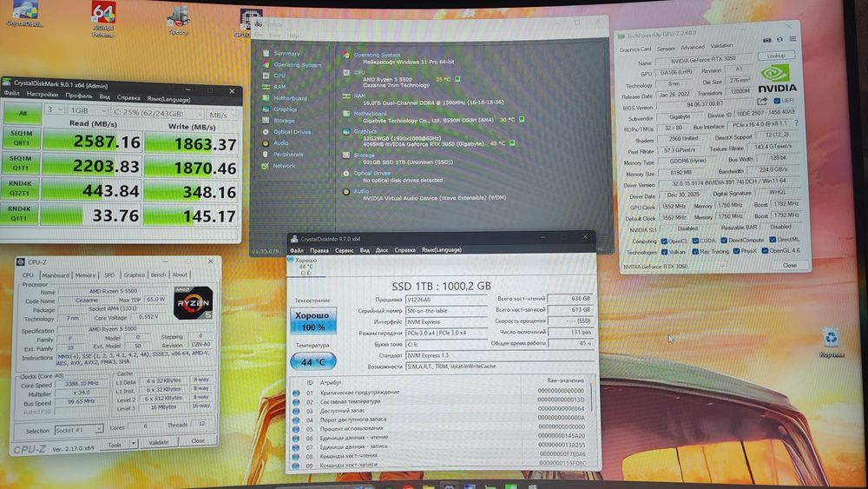Open Настройки menu in CrystalDiskMark

(x=42, y=94)
